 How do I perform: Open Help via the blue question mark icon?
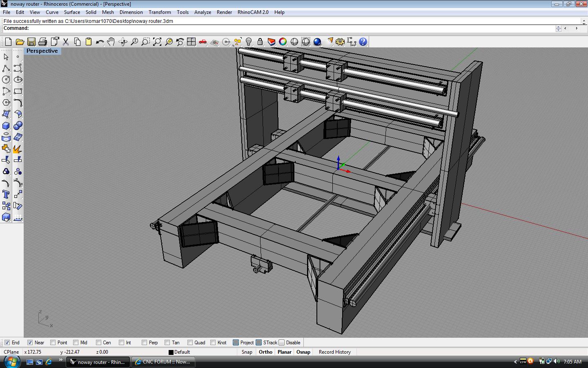(x=363, y=42)
